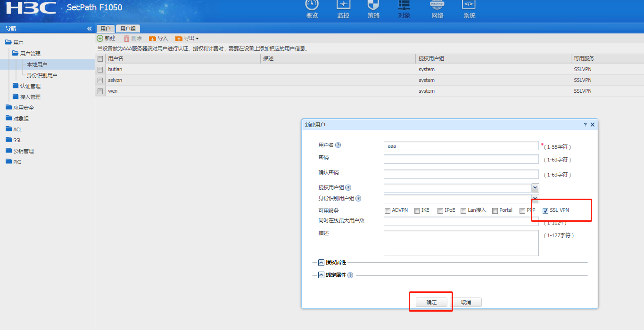Click help icon next to 身份识别用户组
Screen dimensions: 644x330
pyautogui.click(x=358, y=198)
